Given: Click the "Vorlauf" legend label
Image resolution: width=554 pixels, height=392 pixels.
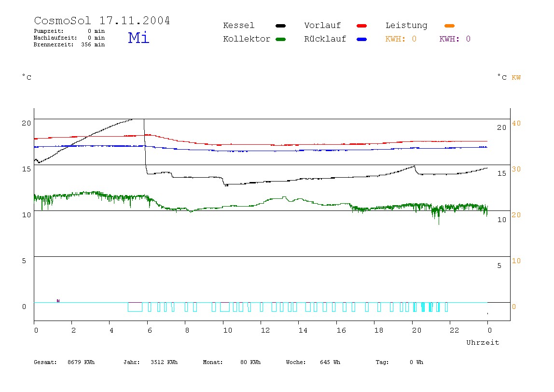Looking at the screenshot, I should tap(322, 26).
